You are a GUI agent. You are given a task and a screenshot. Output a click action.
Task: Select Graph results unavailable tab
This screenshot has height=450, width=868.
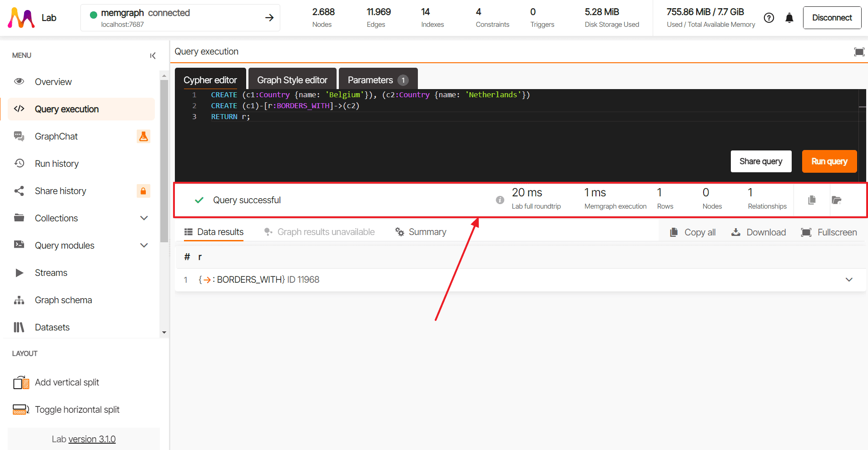click(x=319, y=232)
